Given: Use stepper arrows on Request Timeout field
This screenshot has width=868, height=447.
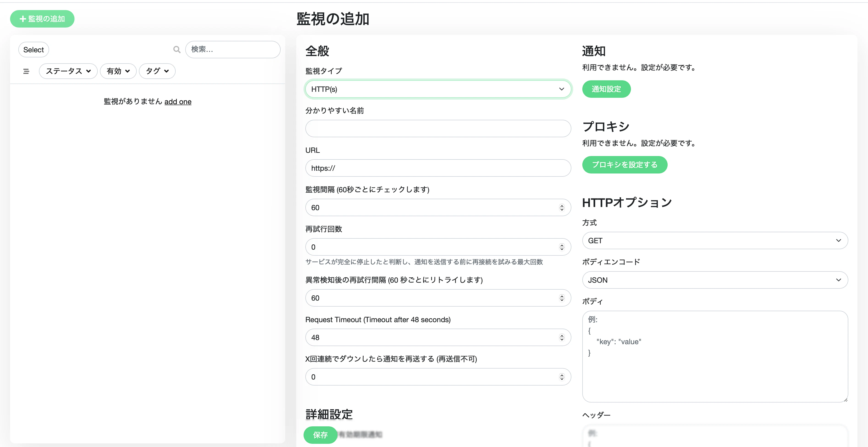Looking at the screenshot, I should [562, 337].
